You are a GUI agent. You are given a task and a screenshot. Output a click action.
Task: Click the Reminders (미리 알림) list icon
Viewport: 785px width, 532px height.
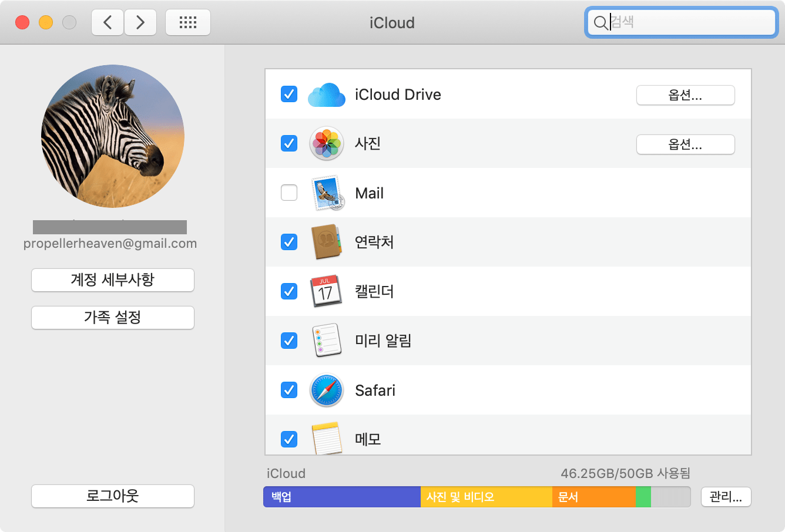point(326,341)
